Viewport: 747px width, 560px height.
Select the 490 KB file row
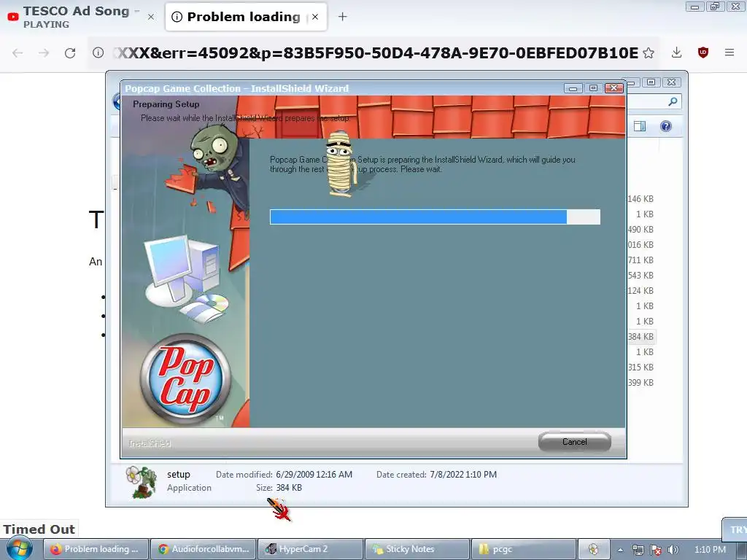(x=640, y=230)
